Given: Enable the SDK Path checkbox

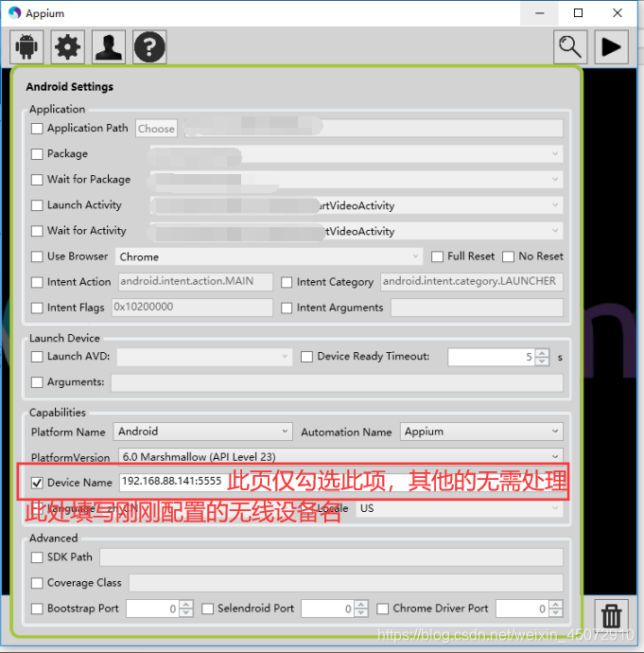Looking at the screenshot, I should tap(37, 557).
